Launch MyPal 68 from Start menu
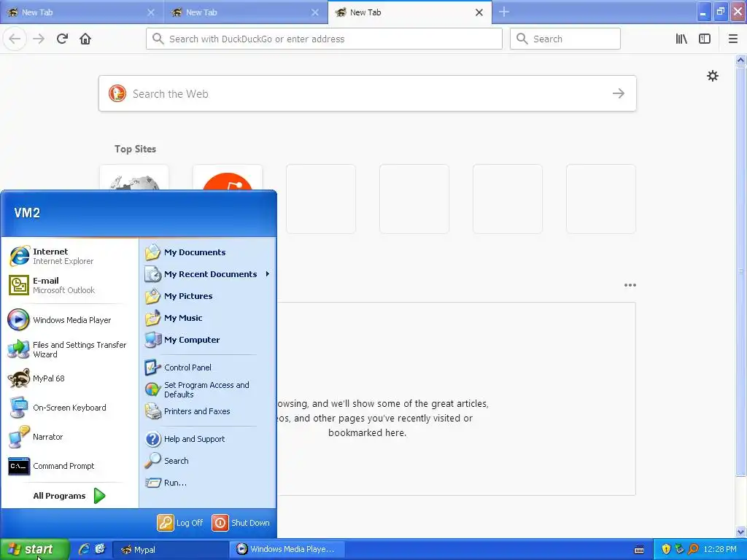747x560 pixels. click(69, 378)
